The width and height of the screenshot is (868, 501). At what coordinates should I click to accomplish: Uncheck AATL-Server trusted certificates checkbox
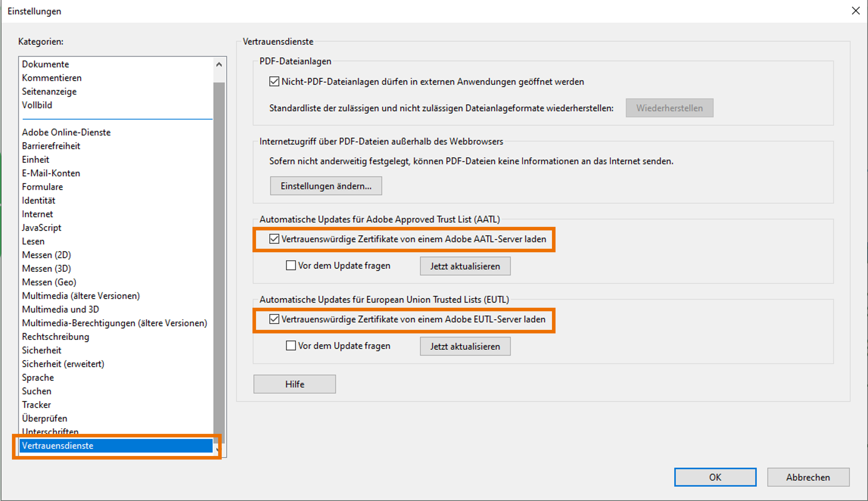click(x=274, y=239)
